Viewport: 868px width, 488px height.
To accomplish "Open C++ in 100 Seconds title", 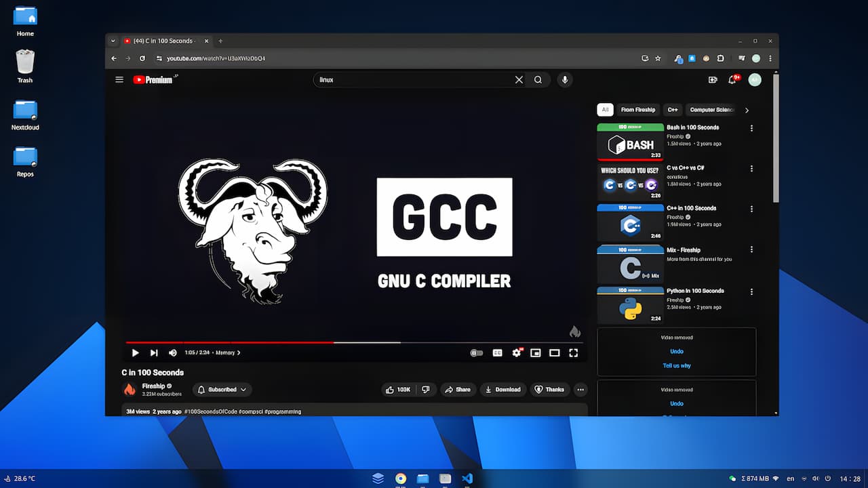I will [691, 208].
